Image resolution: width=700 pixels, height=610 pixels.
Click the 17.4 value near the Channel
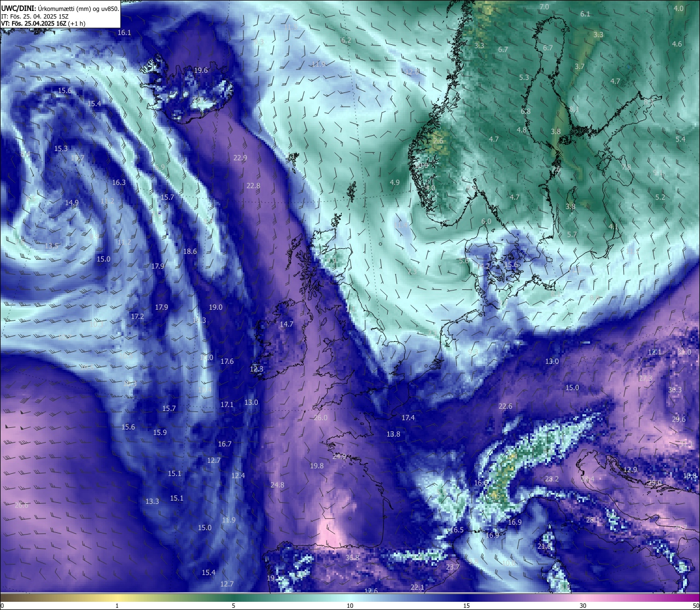click(408, 417)
